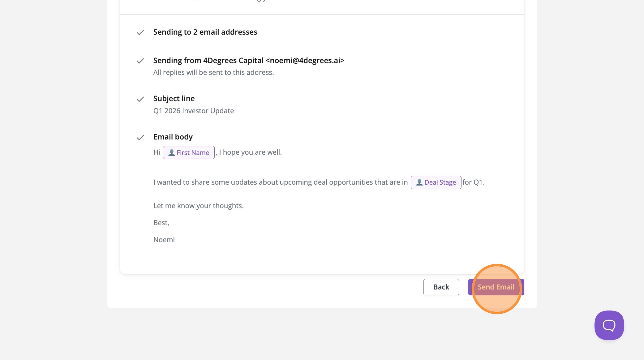The width and height of the screenshot is (644, 360).
Task: Click the Subject line heading
Action: [174, 99]
